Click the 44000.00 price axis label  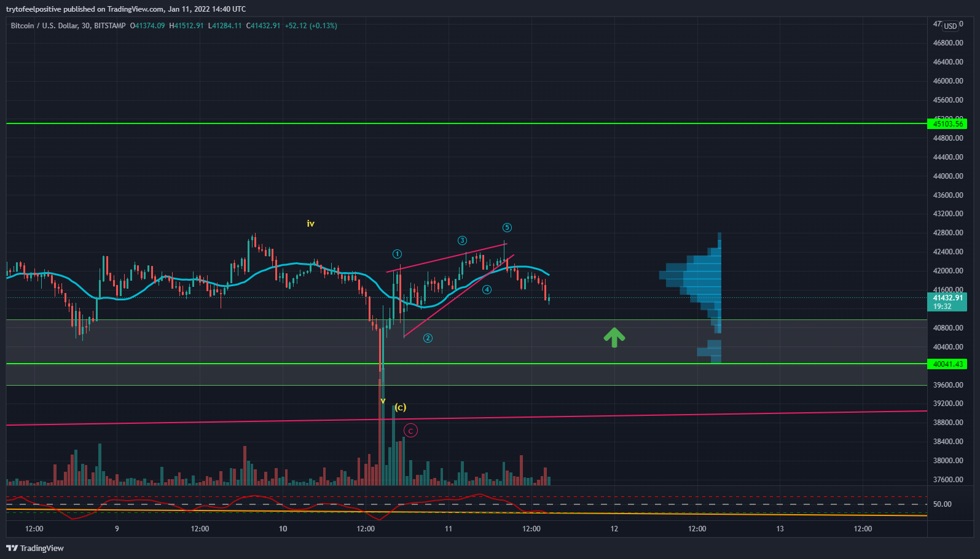[x=948, y=176]
